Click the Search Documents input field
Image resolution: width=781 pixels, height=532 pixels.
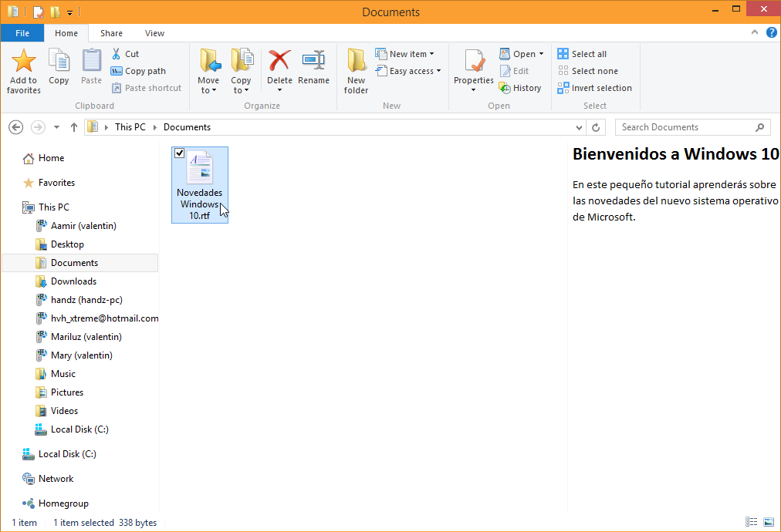685,127
